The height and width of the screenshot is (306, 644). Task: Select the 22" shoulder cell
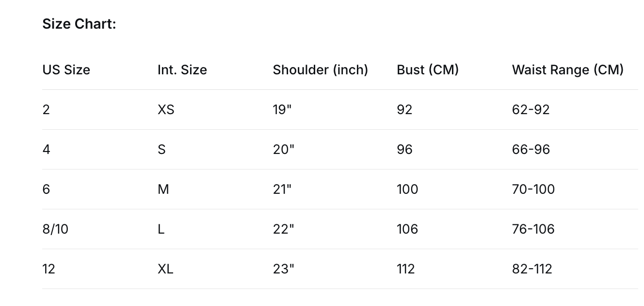pos(283,229)
